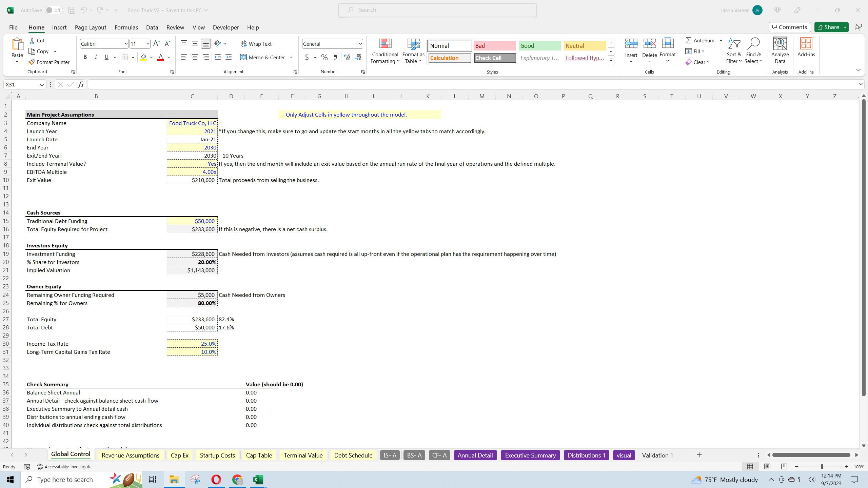
Task: Click the Comments button
Action: click(790, 27)
